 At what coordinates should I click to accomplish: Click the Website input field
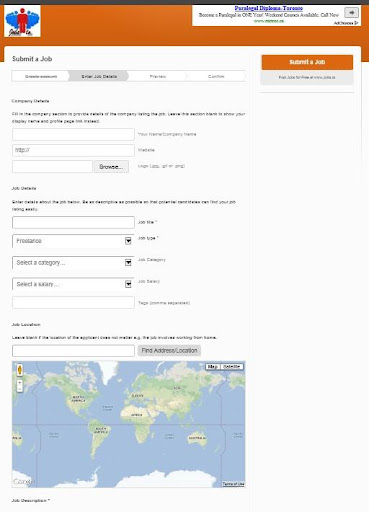[73, 150]
